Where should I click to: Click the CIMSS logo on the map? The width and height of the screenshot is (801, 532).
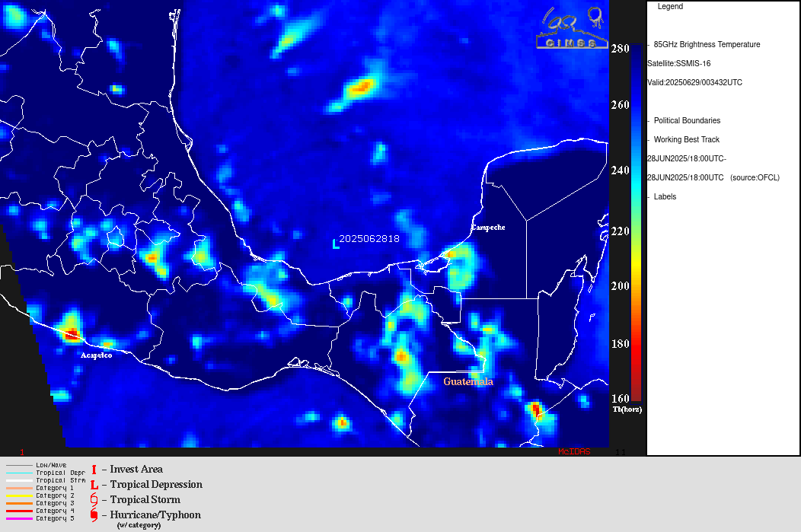click(570, 29)
